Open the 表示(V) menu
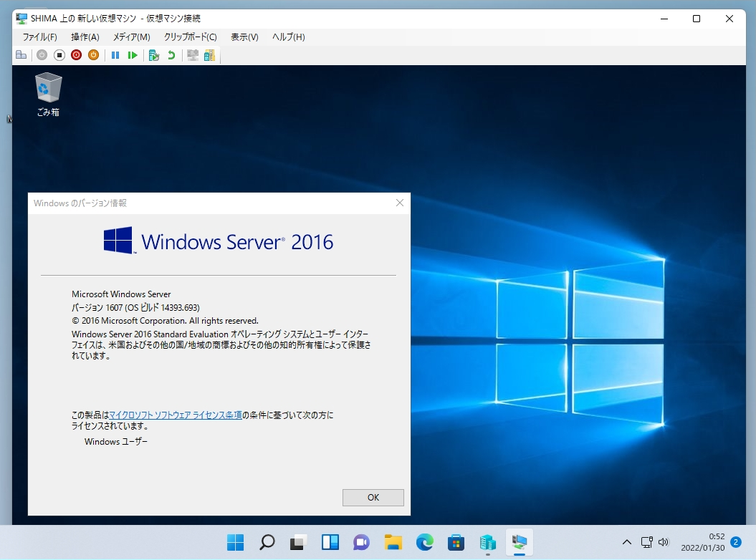 [x=244, y=37]
